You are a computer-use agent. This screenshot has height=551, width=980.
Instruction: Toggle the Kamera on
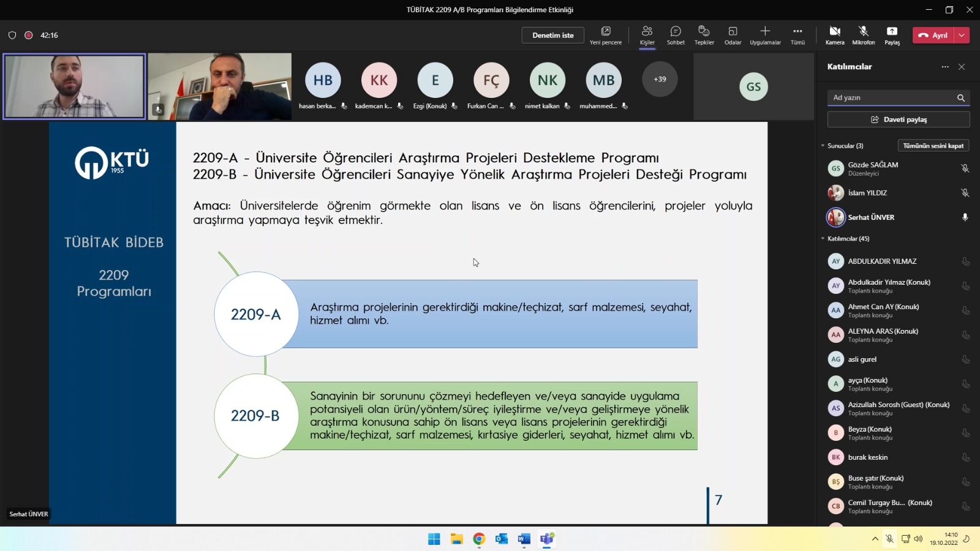[x=834, y=32]
